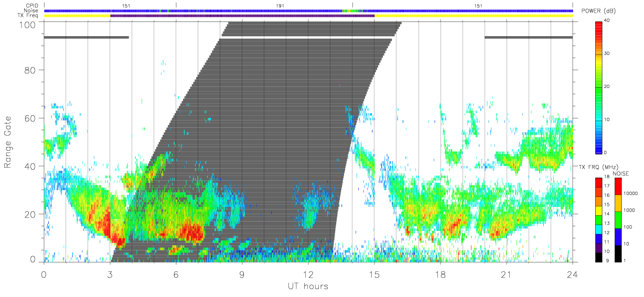644x297 pixels.
Task: Click the 100 tick on Range Gate axis
Action: (27, 25)
